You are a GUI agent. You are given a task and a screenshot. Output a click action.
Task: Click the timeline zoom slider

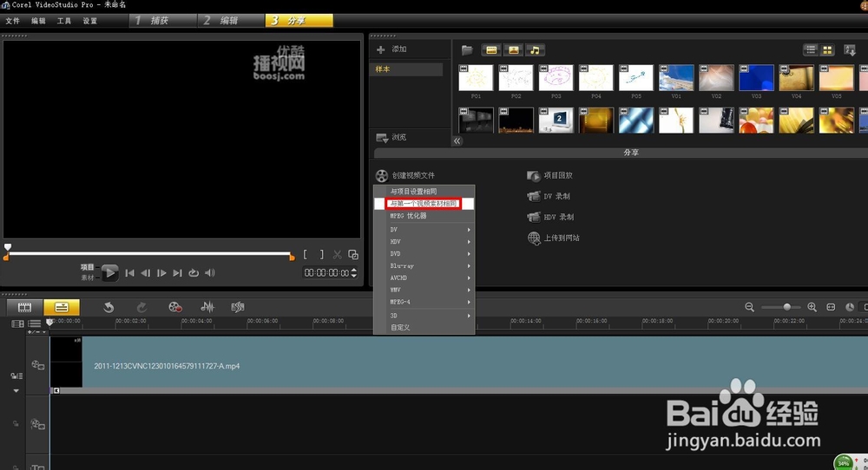[x=779, y=308]
